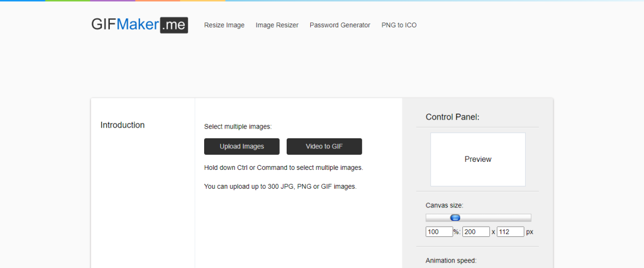Open the Resize Image page
This screenshot has height=268, width=644.
click(x=224, y=25)
